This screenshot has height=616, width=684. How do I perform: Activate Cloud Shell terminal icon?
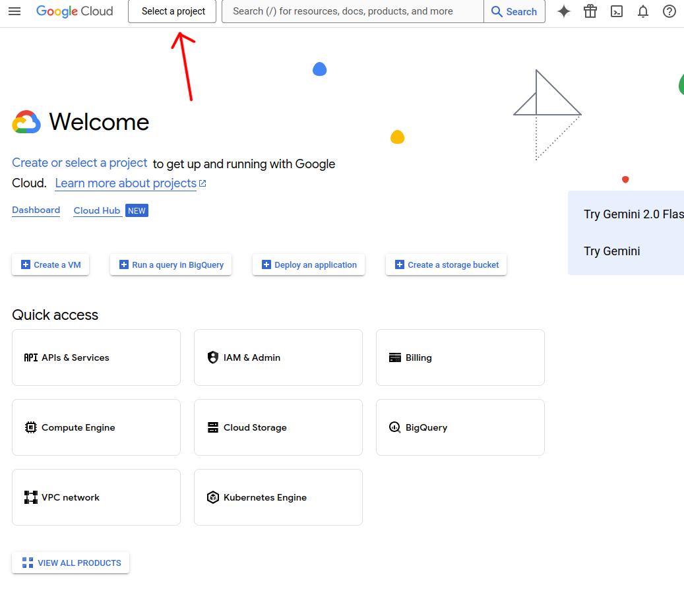click(616, 11)
